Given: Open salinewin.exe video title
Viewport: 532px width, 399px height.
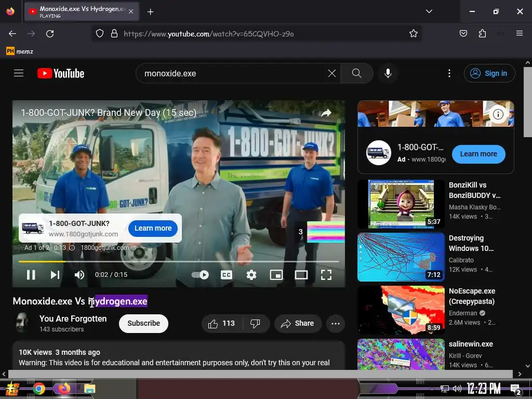Looking at the screenshot, I should coord(471,344).
